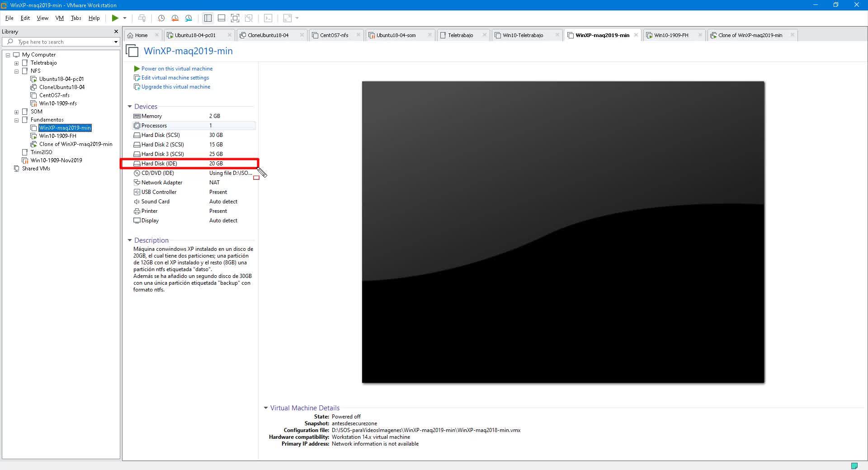
Task: Click the Network Adapter device row
Action: click(194, 183)
